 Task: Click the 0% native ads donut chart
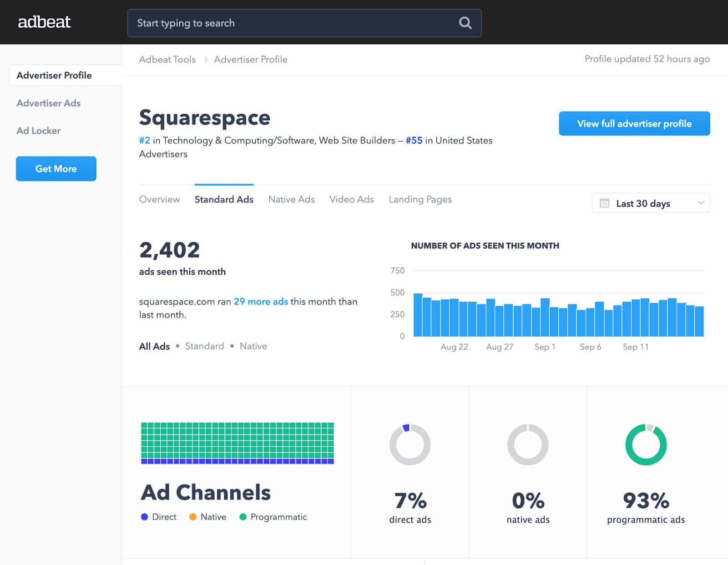pos(527,444)
